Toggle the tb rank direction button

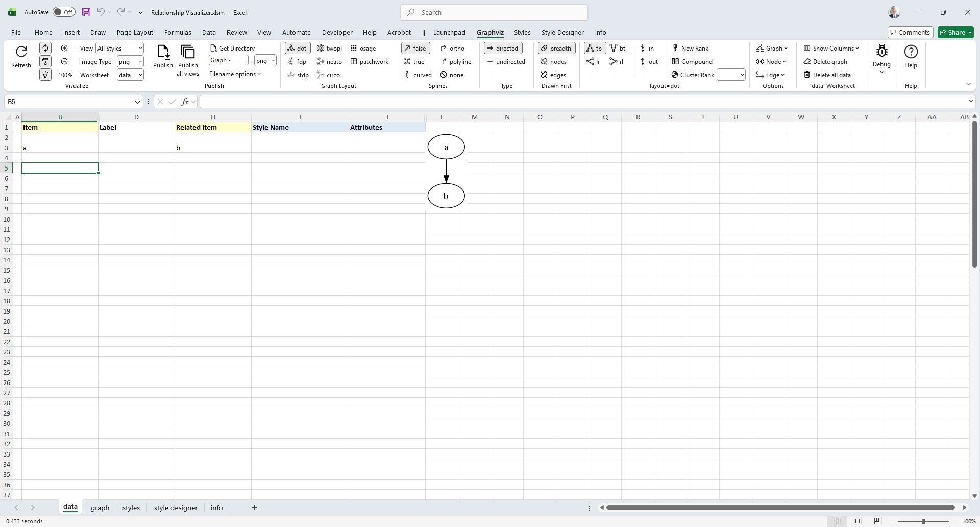pyautogui.click(x=595, y=49)
